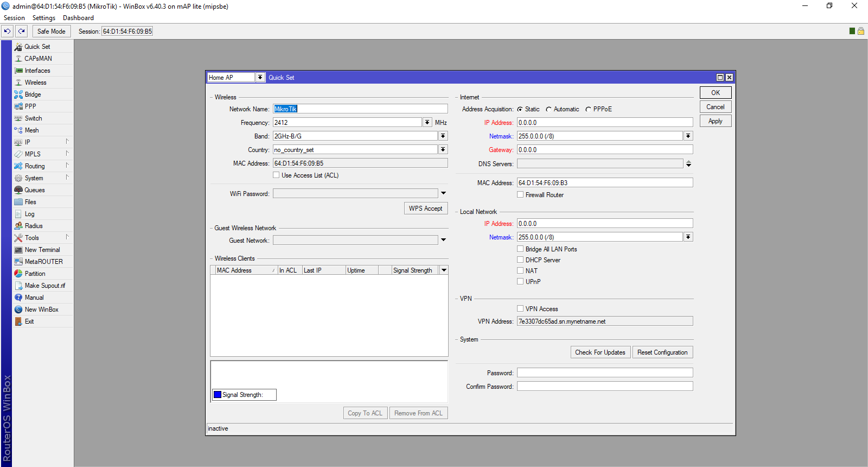
Task: Open the Queues sidebar item
Action: (x=43, y=190)
